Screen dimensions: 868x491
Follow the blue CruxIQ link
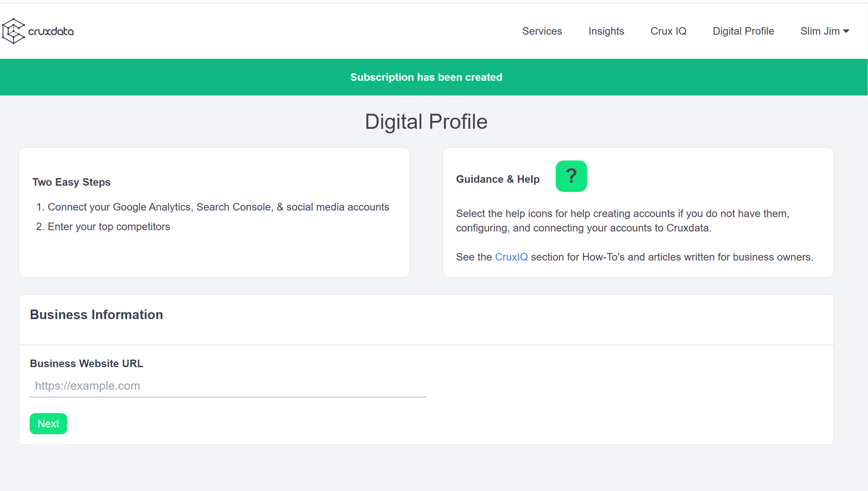pos(511,257)
